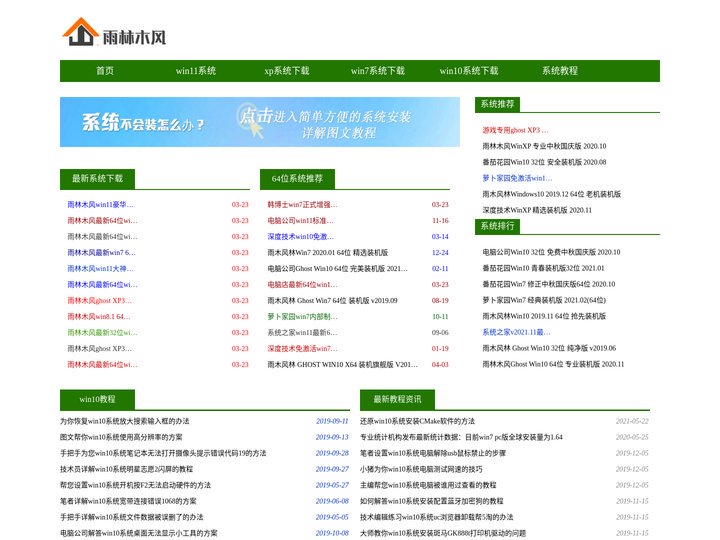This screenshot has height=540, width=720.
Task: Open 番茄花园Win7 修正中秋国庆版64位 2020.10
Action: click(x=549, y=284)
